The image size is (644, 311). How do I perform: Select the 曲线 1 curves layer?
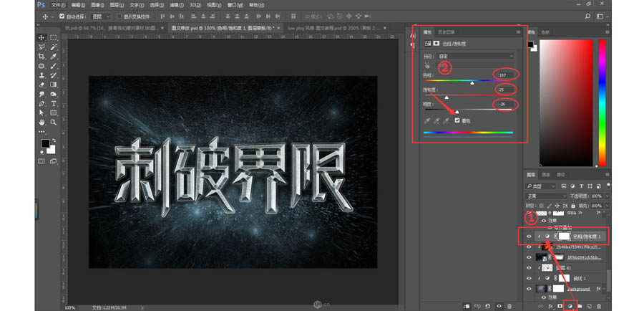581,277
